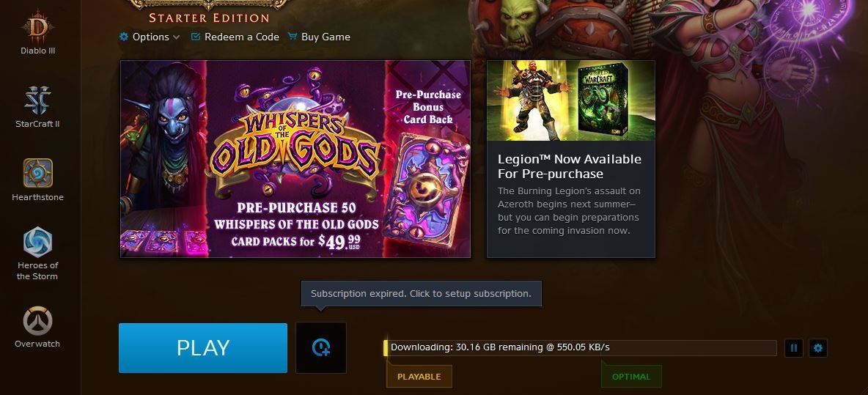This screenshot has height=395, width=868.
Task: Click the blue PLAY button
Action: tap(202, 348)
